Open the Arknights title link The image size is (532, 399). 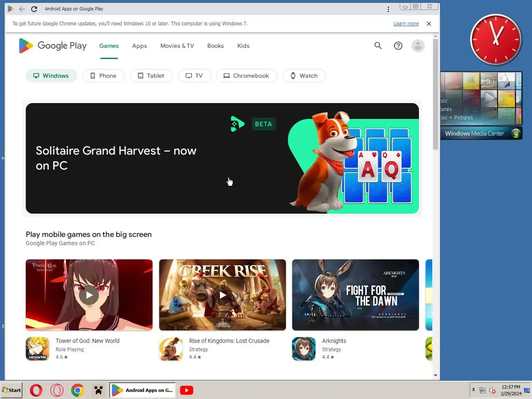[x=334, y=341]
